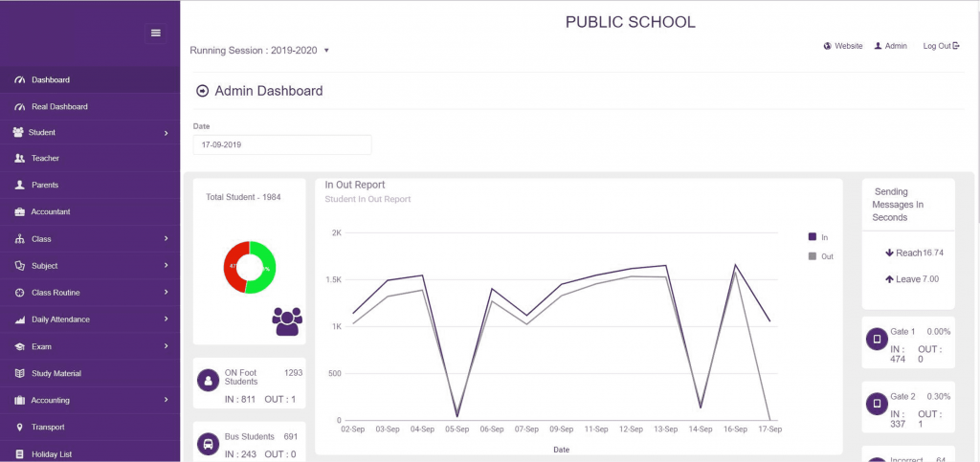980x462 pixels.
Task: Expand the Student submenu chevron
Action: click(x=167, y=133)
